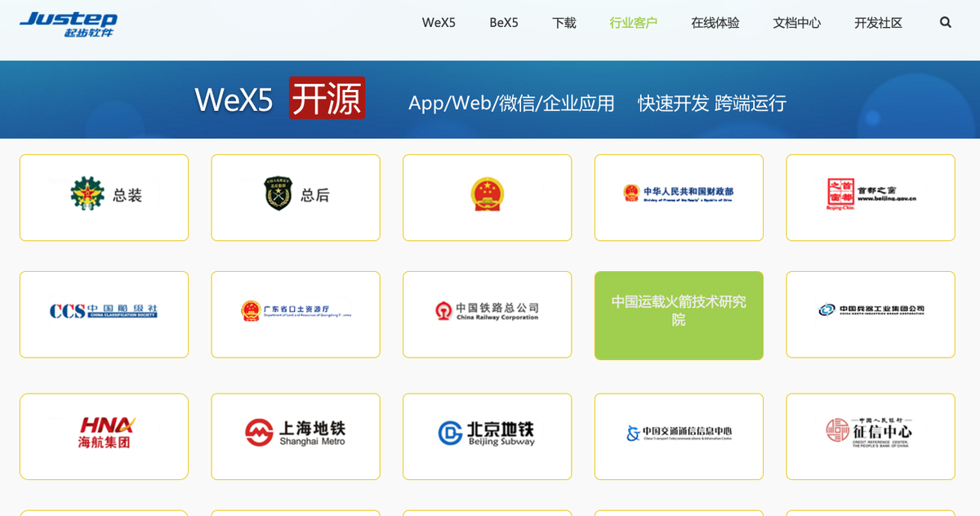The width and height of the screenshot is (980, 516).
Task: Click the green 中国运载火箭技术研究院 card
Action: [x=679, y=315]
